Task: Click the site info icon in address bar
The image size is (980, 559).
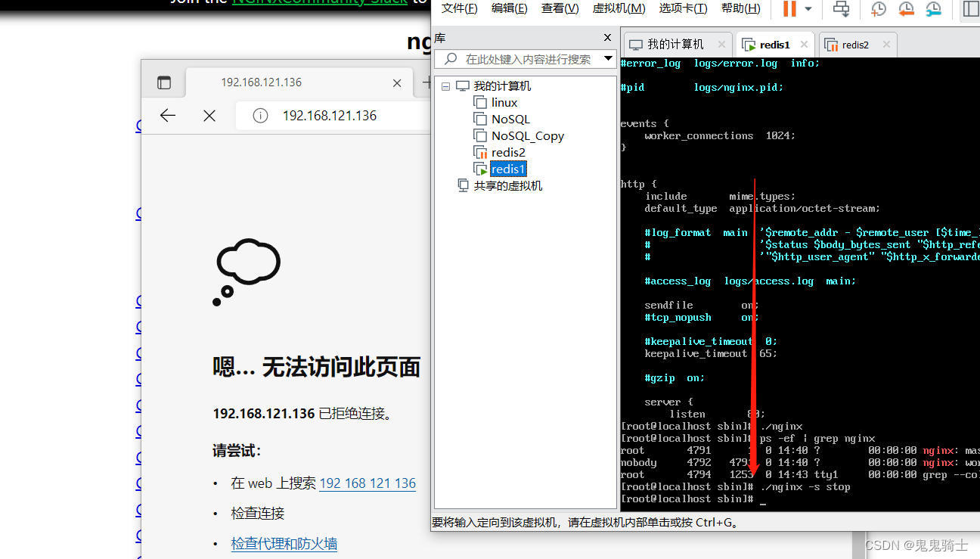Action: tap(260, 116)
